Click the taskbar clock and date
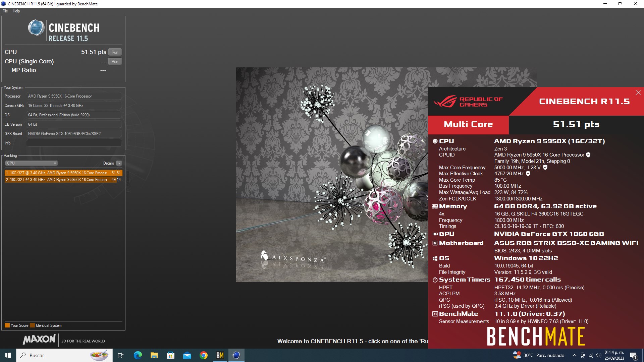This screenshot has height=362, width=644. click(x=614, y=355)
